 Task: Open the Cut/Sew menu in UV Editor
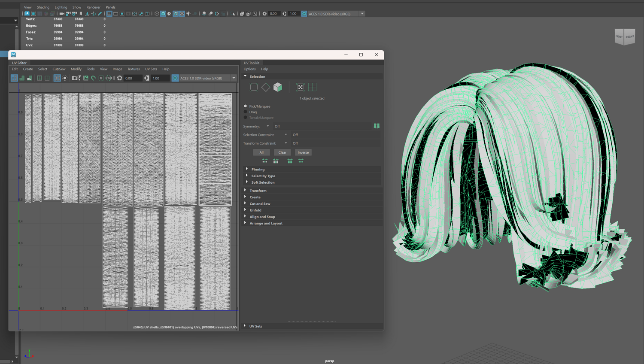pyautogui.click(x=59, y=69)
